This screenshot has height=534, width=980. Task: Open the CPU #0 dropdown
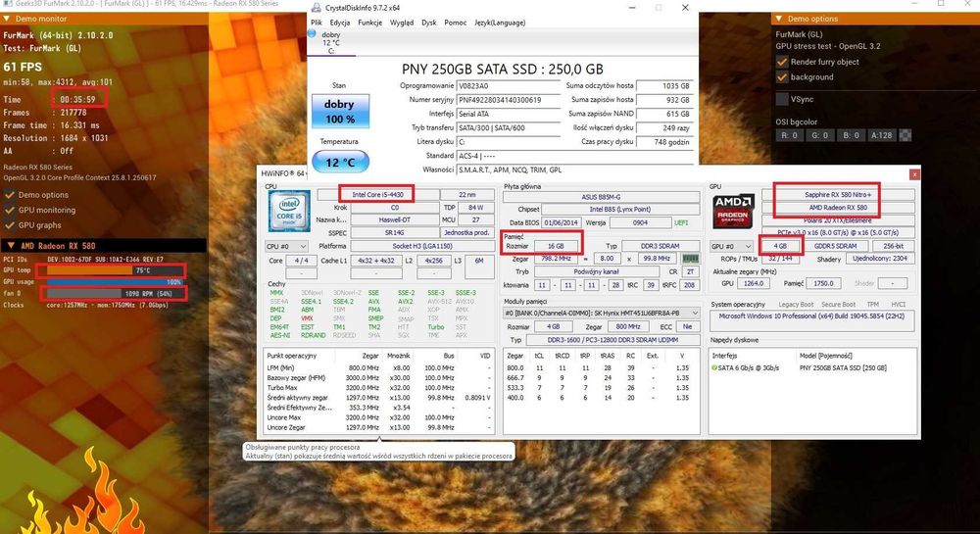coord(287,246)
